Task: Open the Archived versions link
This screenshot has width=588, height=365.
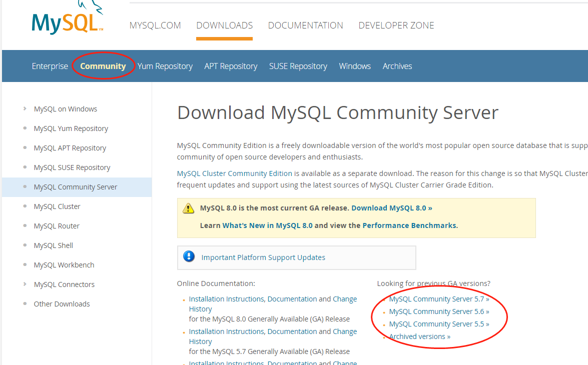Action: click(x=420, y=336)
